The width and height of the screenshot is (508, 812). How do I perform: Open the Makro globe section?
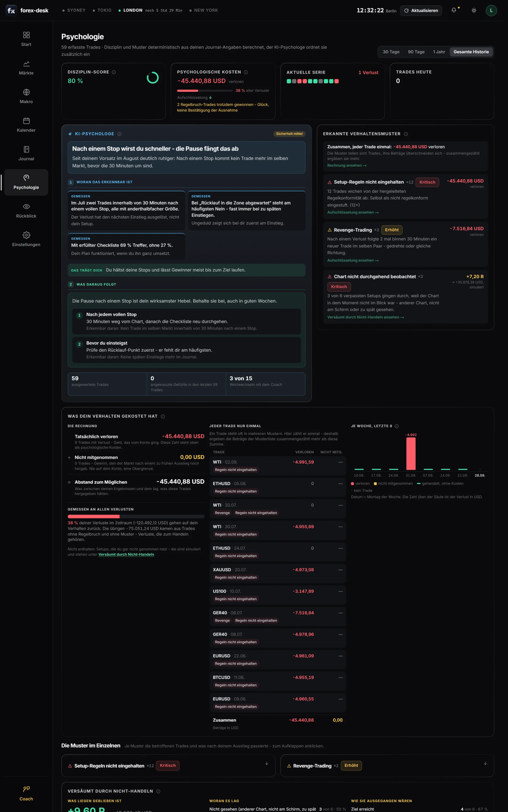tap(26, 96)
